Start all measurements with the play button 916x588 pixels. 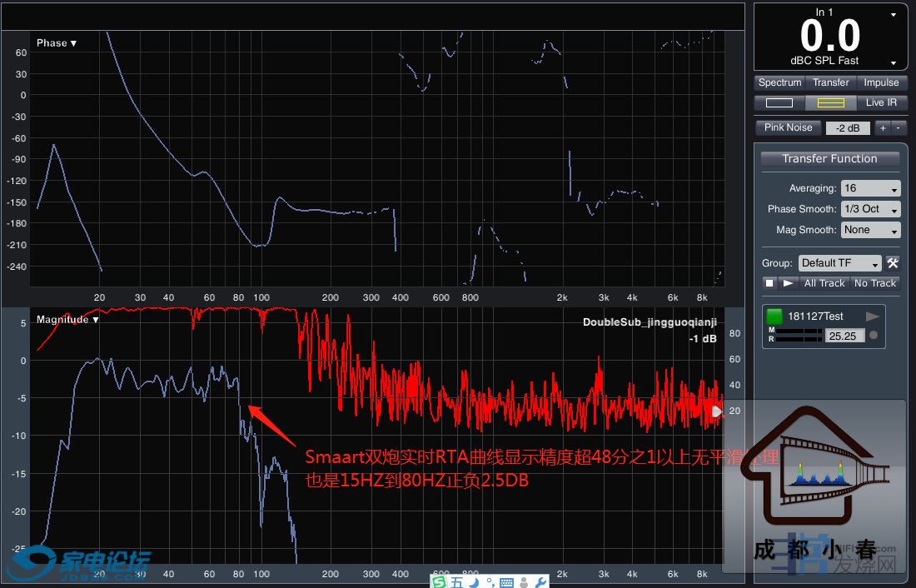(x=788, y=283)
